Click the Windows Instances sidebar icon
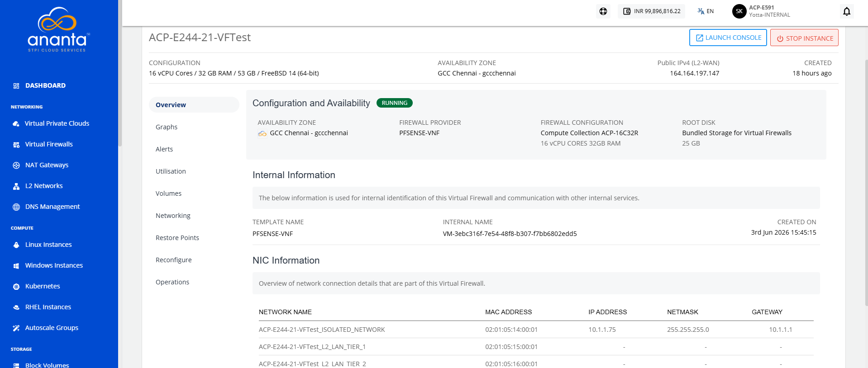 16,265
